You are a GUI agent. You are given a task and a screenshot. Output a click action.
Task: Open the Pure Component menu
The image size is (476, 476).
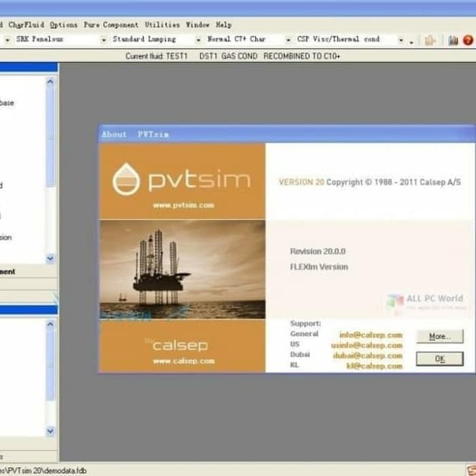[111, 25]
